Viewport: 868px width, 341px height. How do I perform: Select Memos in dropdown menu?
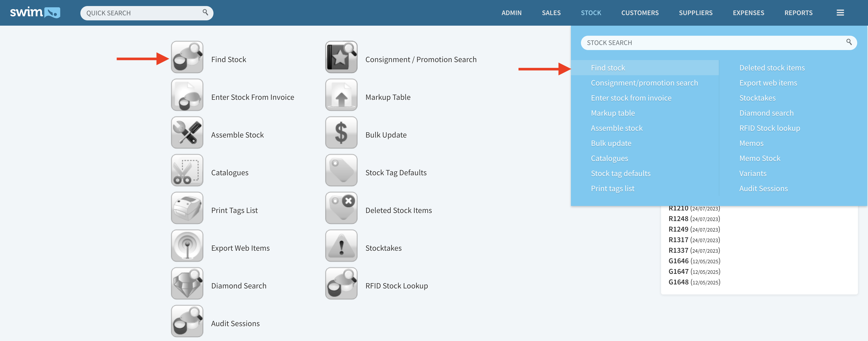click(751, 143)
